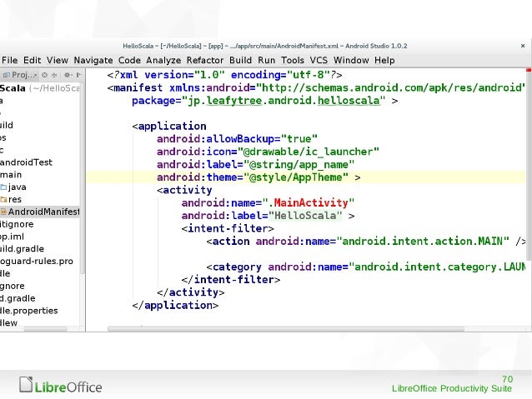Select the java folder in project tree
This screenshot has height=399, width=532.
tap(17, 187)
